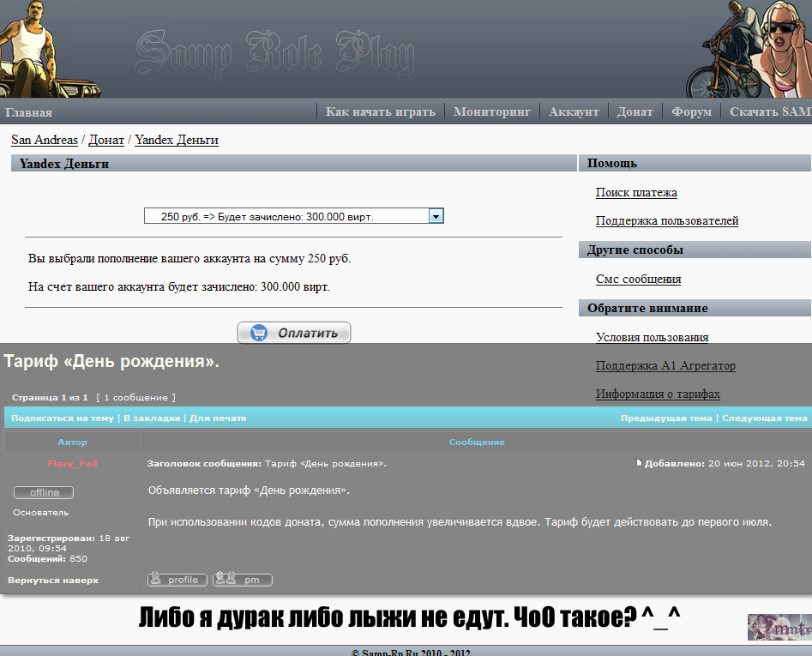Follow San Andreas breadcrumb link
Image resolution: width=812 pixels, height=656 pixels.
45,140
